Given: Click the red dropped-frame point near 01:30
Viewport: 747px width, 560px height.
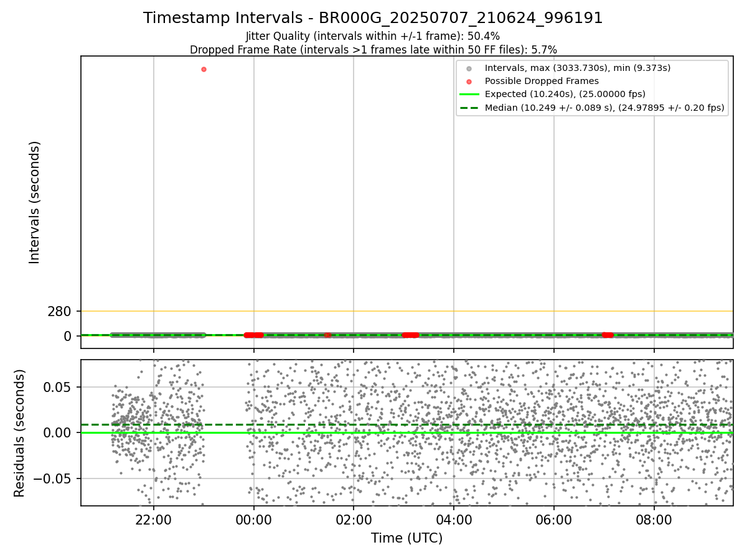Looking at the screenshot, I should coord(328,335).
